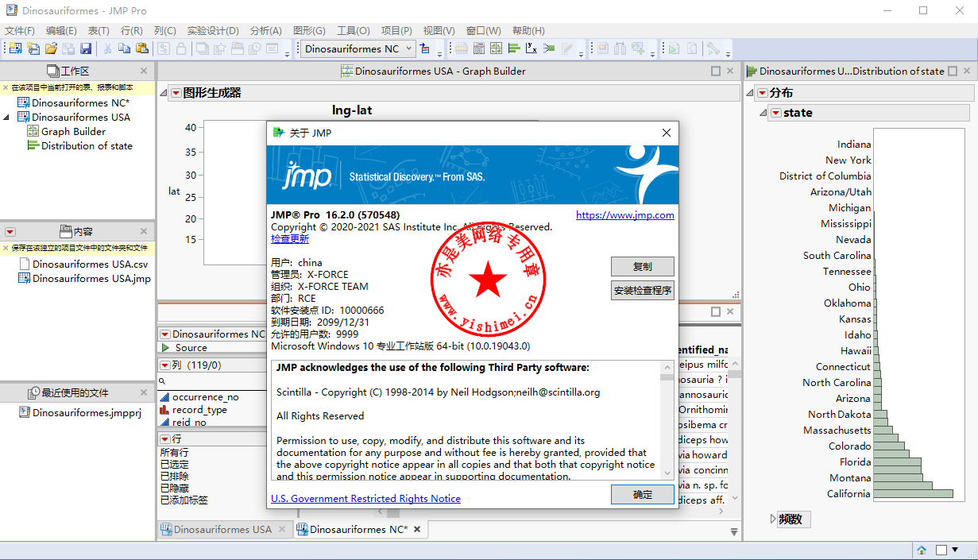The image size is (978, 560).
Task: Select Dinosauriformes USA.csv in 内容 panel
Action: click(x=90, y=264)
